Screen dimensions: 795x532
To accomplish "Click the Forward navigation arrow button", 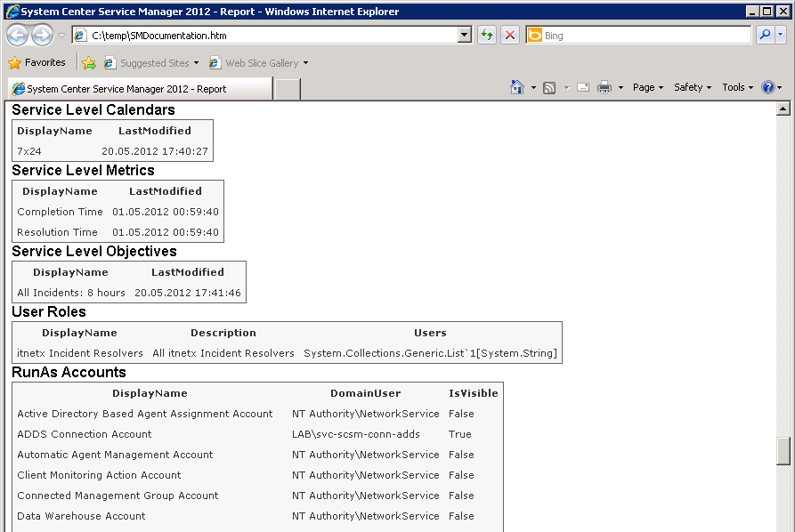I will pyautogui.click(x=42, y=36).
